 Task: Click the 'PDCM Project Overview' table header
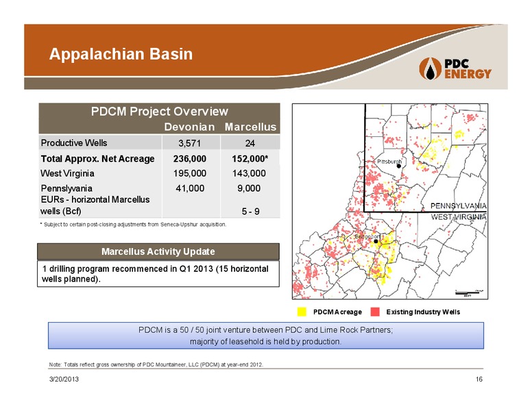tap(160, 111)
